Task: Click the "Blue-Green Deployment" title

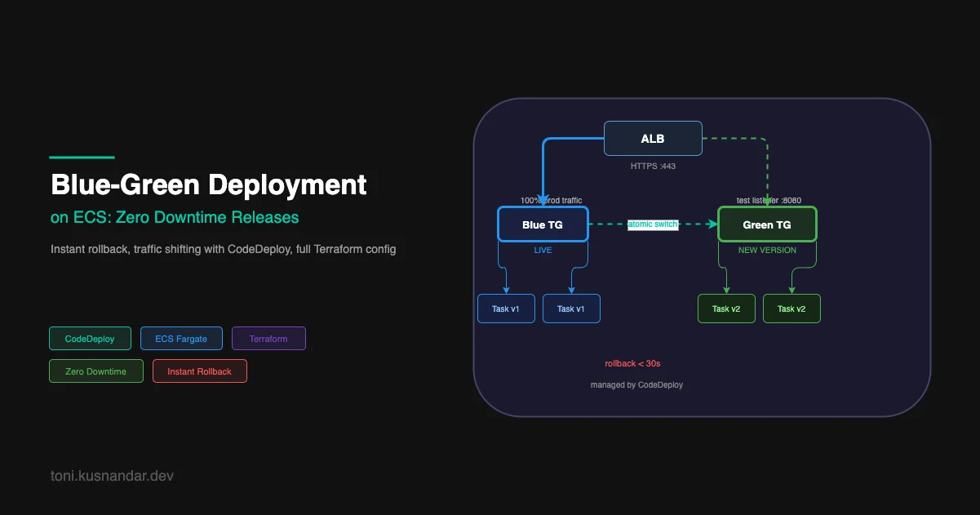Action: pyautogui.click(x=209, y=184)
